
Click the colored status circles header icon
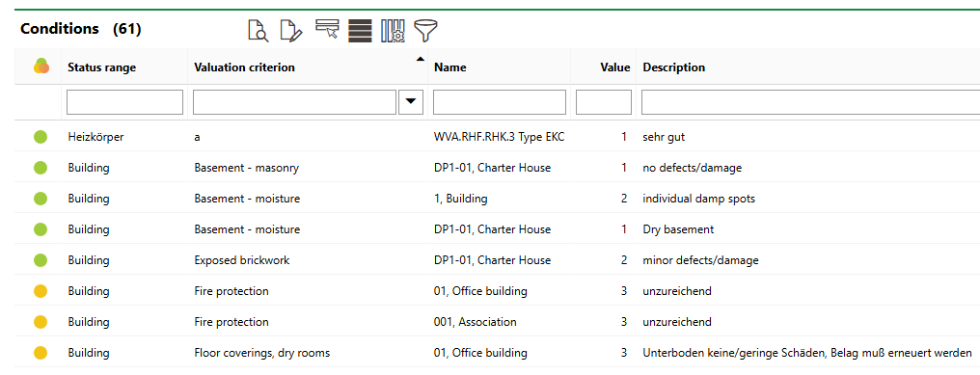click(x=41, y=67)
